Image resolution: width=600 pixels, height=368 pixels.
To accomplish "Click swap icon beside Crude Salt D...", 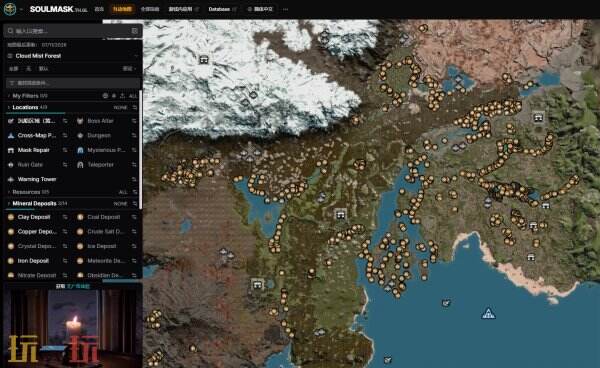I will [134, 231].
